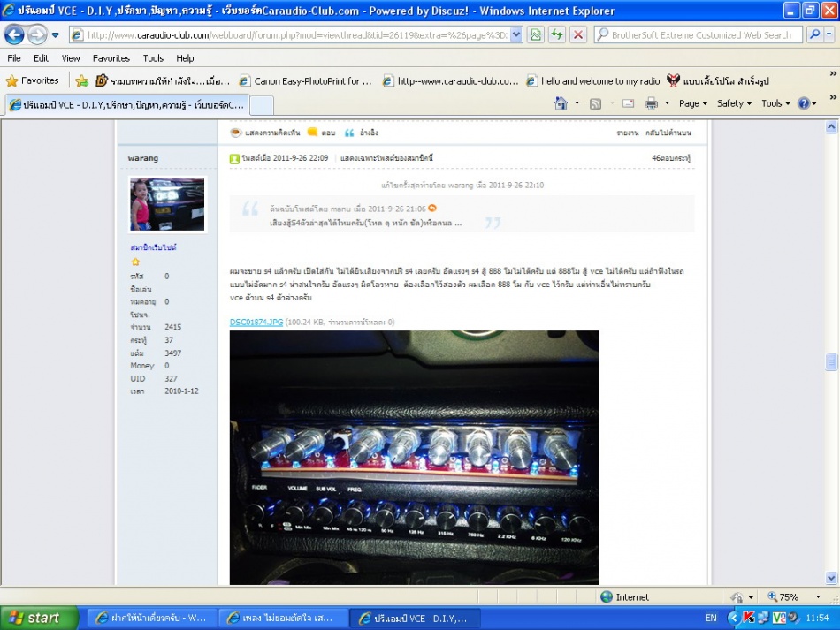The image size is (840, 630).
Task: Open the Page dropdown menu
Action: click(x=693, y=103)
